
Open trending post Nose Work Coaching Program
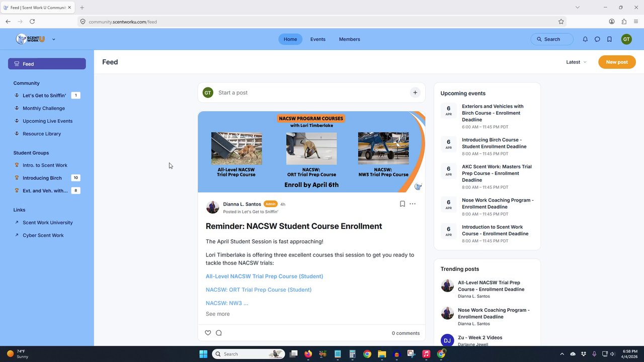[x=494, y=314]
